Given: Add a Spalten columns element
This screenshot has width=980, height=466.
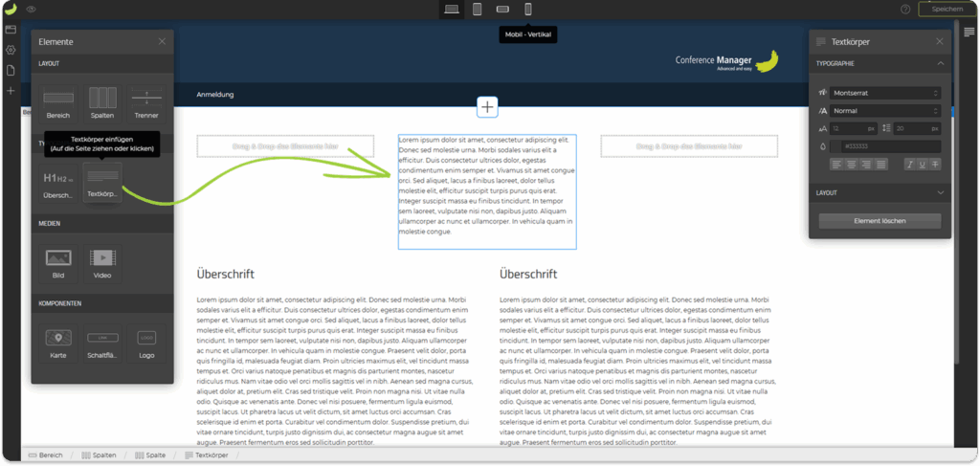Looking at the screenshot, I should point(102,101).
